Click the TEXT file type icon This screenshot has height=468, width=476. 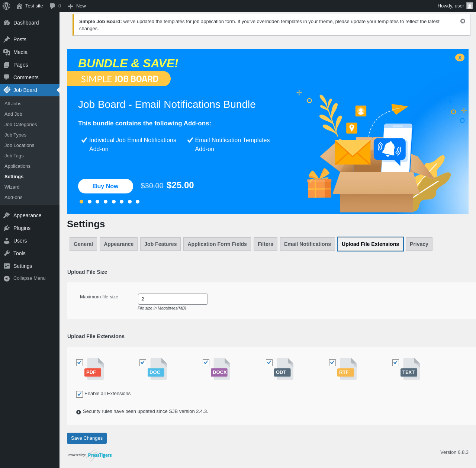[x=410, y=369]
